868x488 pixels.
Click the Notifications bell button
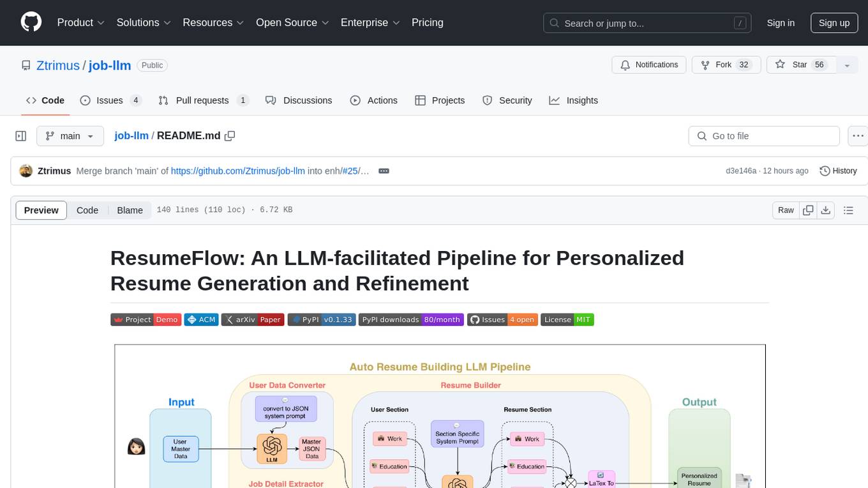649,65
